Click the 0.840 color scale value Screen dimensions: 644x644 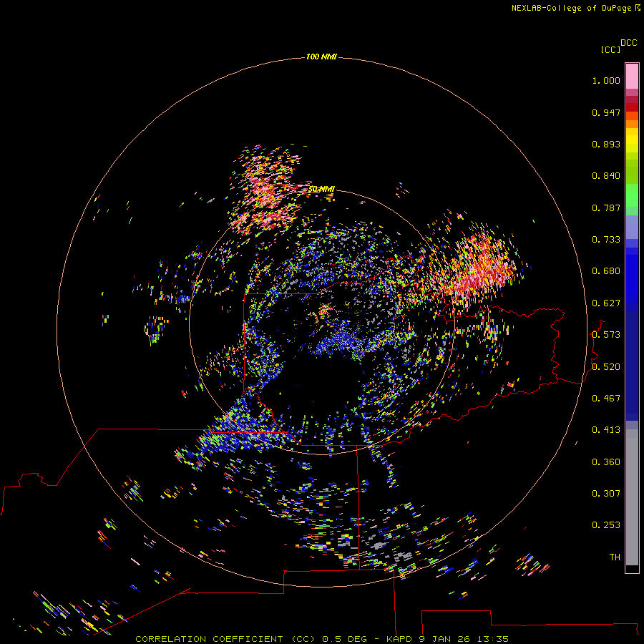point(606,176)
